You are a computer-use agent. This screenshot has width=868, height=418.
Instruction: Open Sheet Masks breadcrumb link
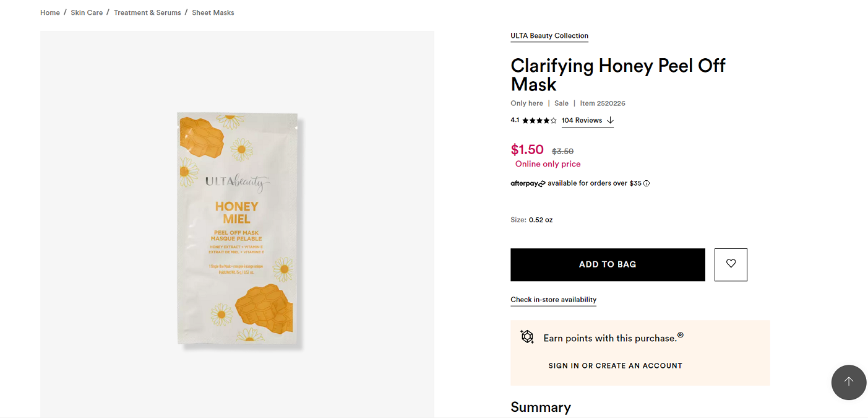(x=213, y=12)
